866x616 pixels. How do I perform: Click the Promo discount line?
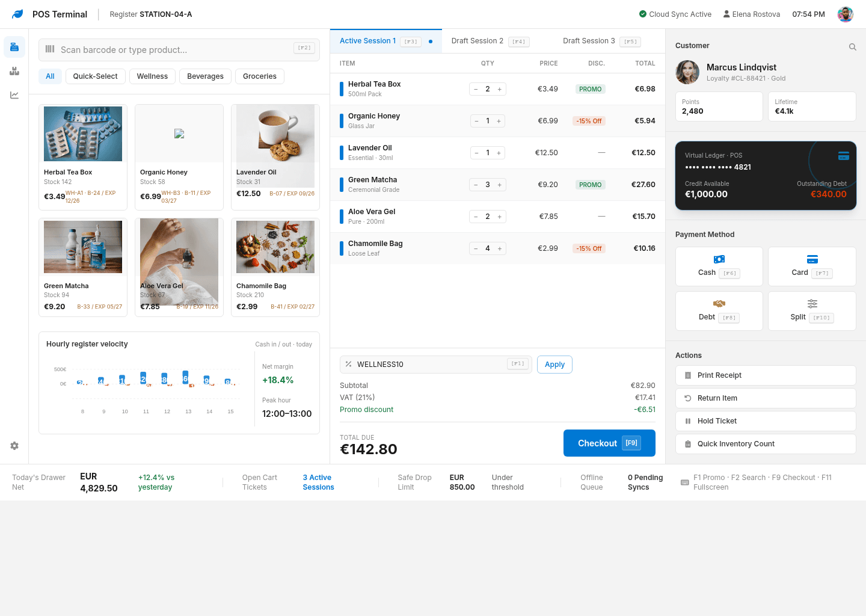pyautogui.click(x=497, y=410)
